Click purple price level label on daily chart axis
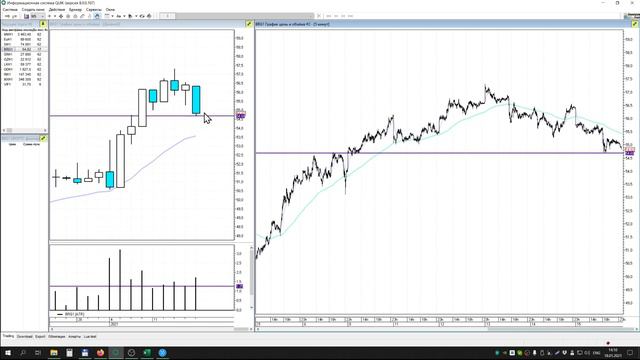 [x=240, y=116]
